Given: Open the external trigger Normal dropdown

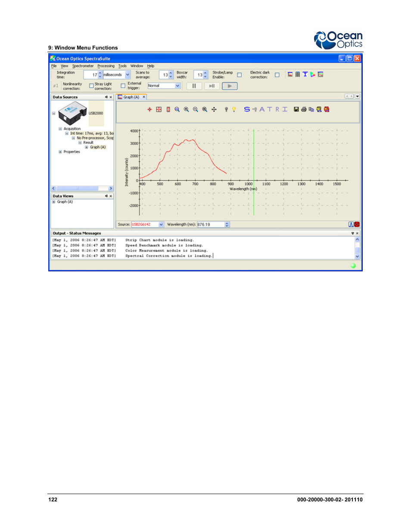Looking at the screenshot, I should click(177, 86).
